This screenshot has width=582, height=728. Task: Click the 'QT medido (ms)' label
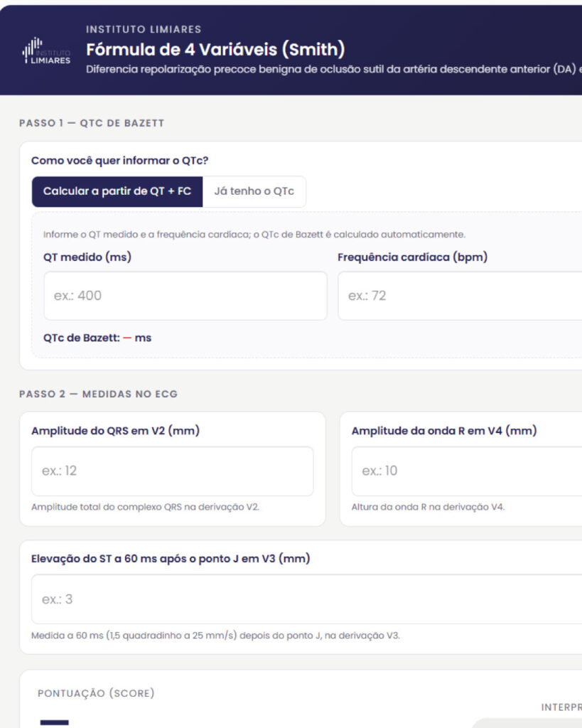pyautogui.click(x=87, y=257)
